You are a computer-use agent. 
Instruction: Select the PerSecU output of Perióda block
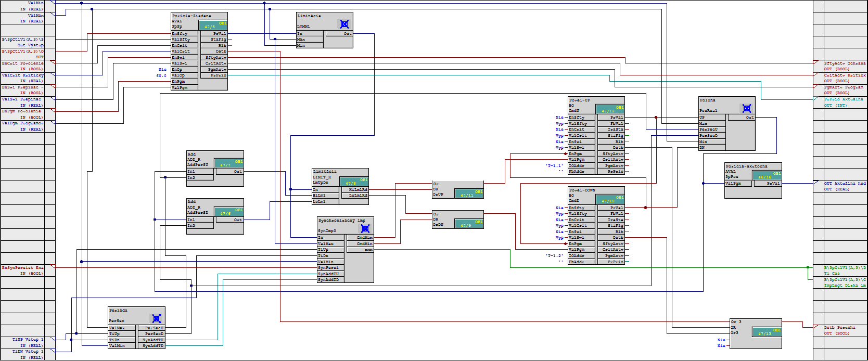tap(151, 328)
